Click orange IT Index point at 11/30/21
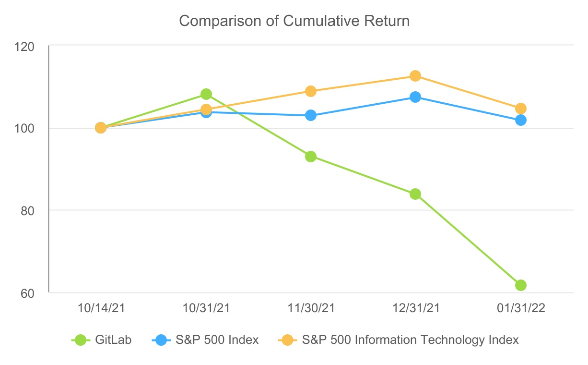This screenshot has width=588, height=365. [x=311, y=91]
